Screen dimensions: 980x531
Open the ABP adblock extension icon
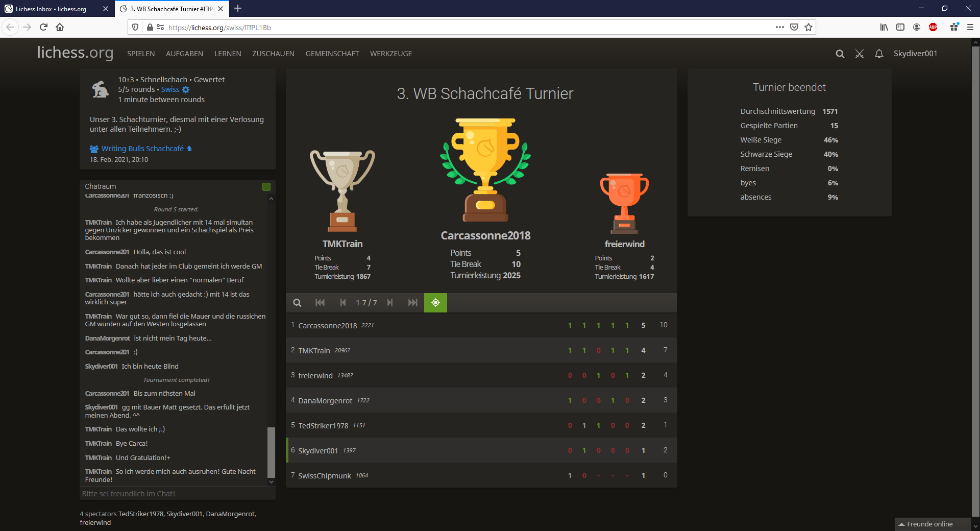point(933,27)
